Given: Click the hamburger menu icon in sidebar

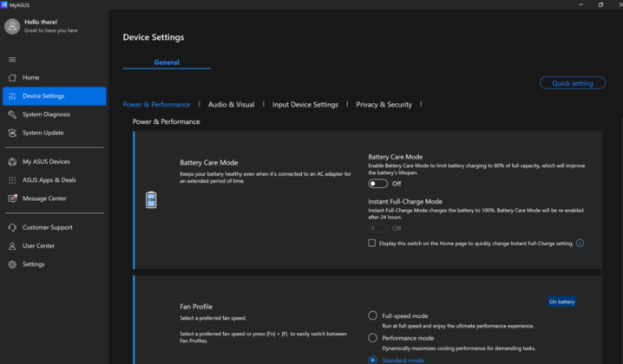Looking at the screenshot, I should point(12,60).
